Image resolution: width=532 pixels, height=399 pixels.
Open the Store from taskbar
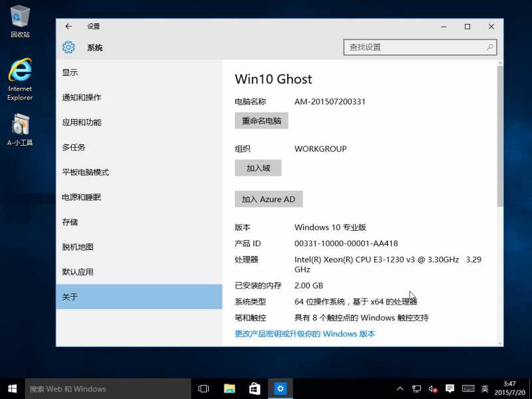[255, 389]
